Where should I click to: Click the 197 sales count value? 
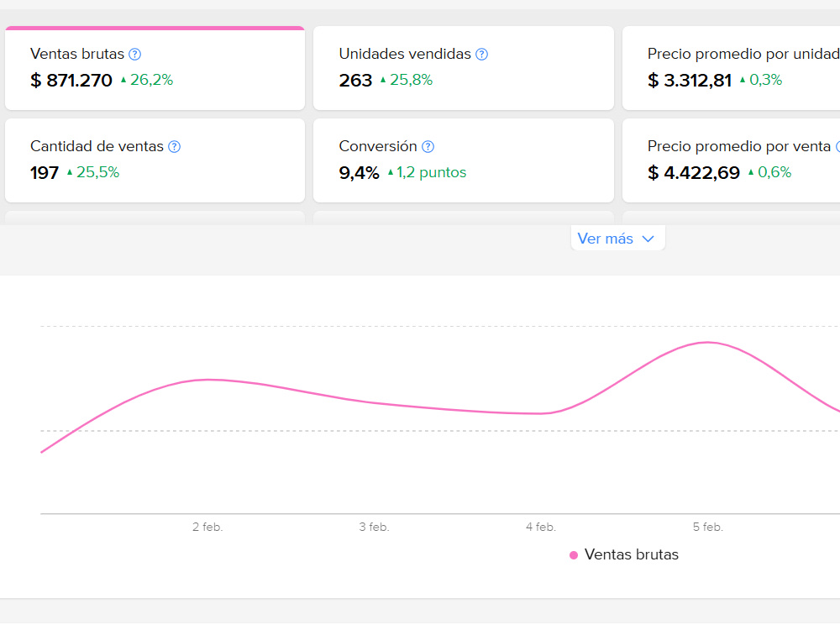click(x=45, y=172)
